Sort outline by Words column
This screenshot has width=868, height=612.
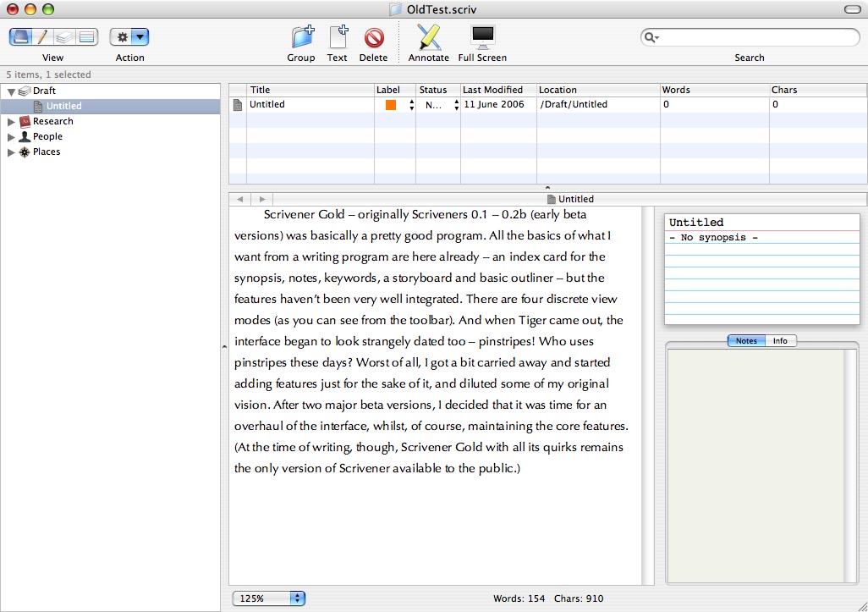click(x=715, y=90)
